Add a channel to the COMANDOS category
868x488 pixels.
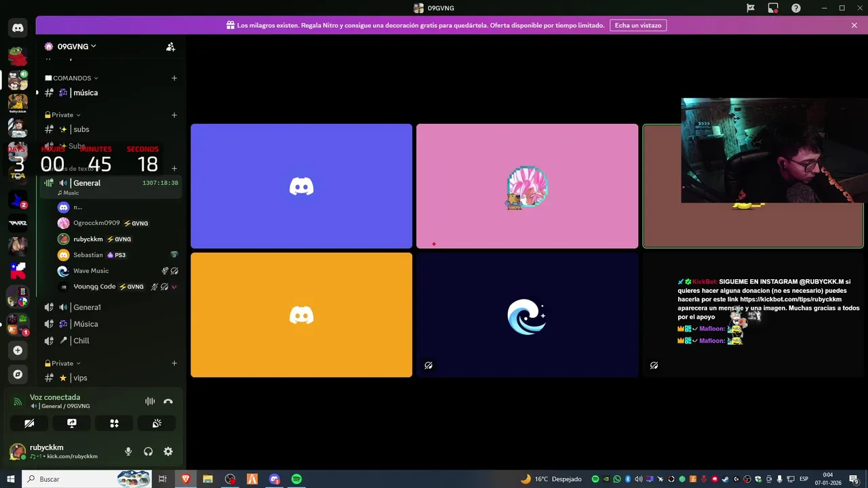[174, 78]
